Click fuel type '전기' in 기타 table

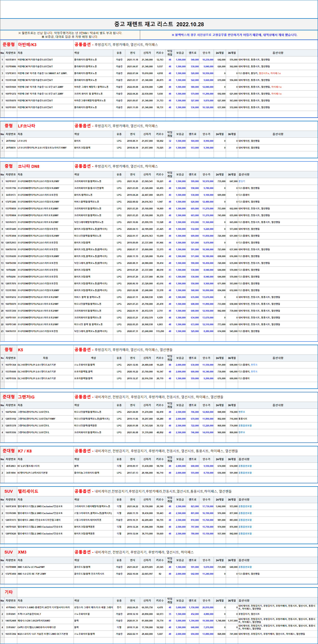(x=119, y=608)
